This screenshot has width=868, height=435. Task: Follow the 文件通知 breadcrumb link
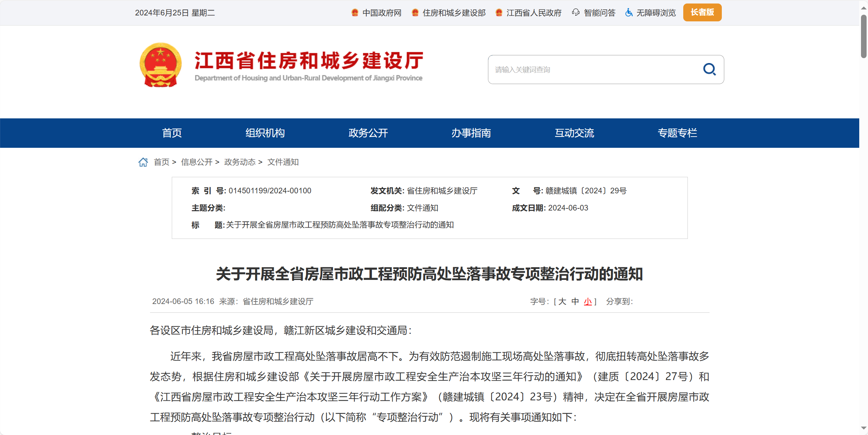click(x=283, y=162)
